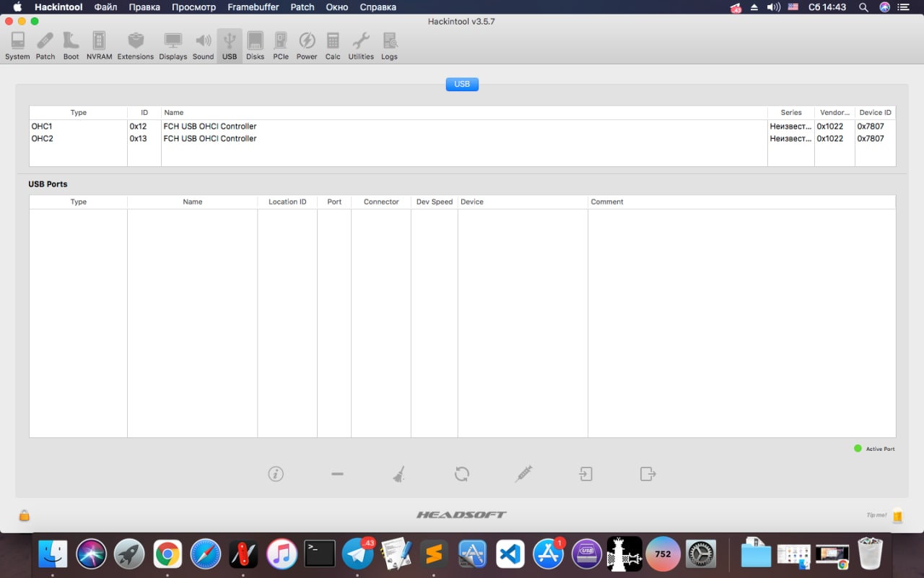This screenshot has width=924, height=578.
Task: Sort USB ports by the Connector header
Action: (381, 202)
